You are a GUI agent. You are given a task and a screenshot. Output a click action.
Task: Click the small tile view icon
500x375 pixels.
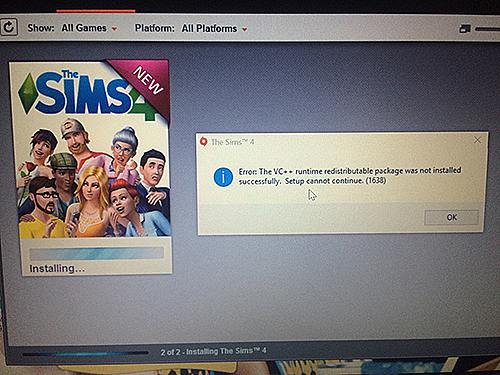pyautogui.click(x=465, y=29)
